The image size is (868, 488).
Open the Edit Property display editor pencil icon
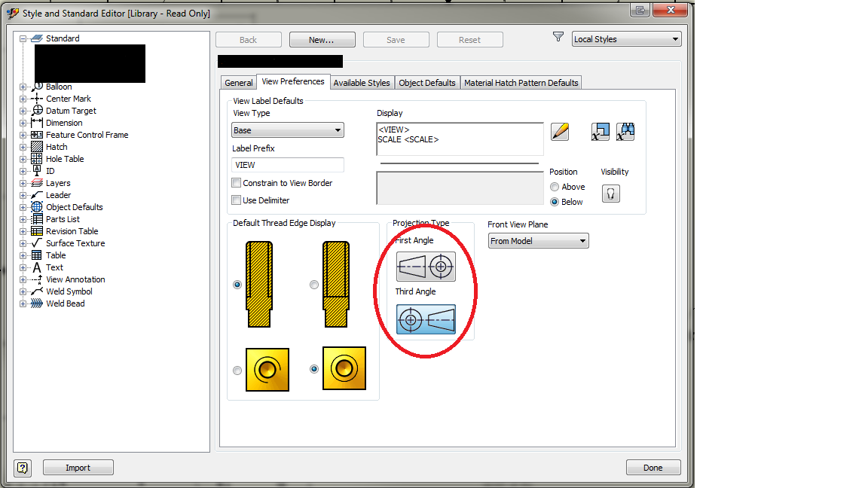coord(560,132)
